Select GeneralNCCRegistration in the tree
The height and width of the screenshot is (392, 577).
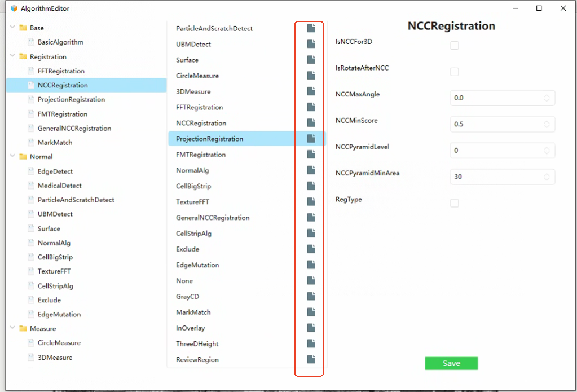tap(74, 128)
